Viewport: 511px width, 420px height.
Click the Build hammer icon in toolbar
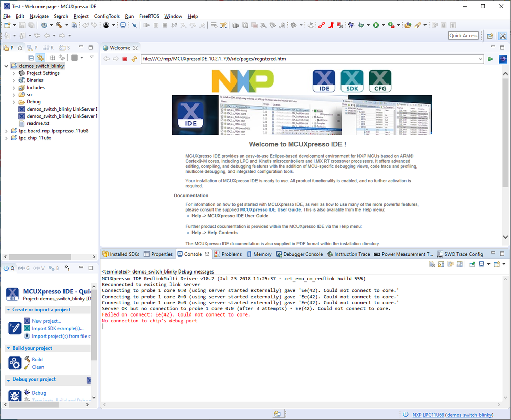[59, 25]
